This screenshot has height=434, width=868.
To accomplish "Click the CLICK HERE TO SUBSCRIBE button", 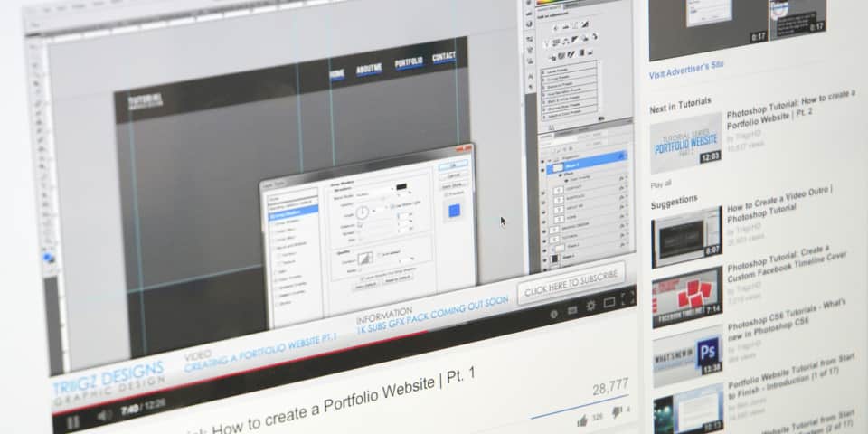I will [x=571, y=282].
